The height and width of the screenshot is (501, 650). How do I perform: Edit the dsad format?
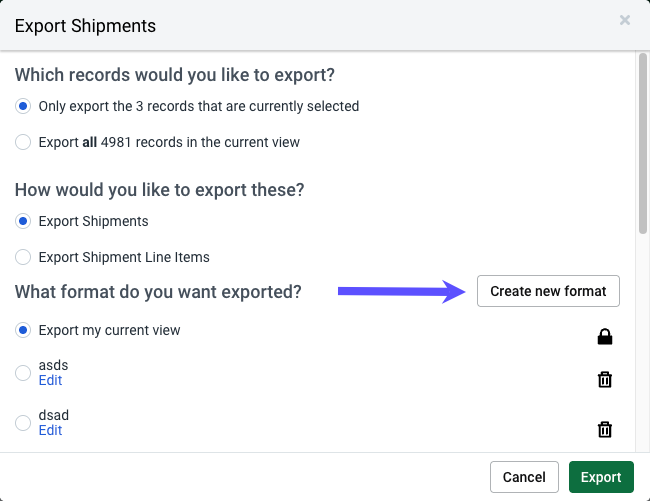click(50, 430)
